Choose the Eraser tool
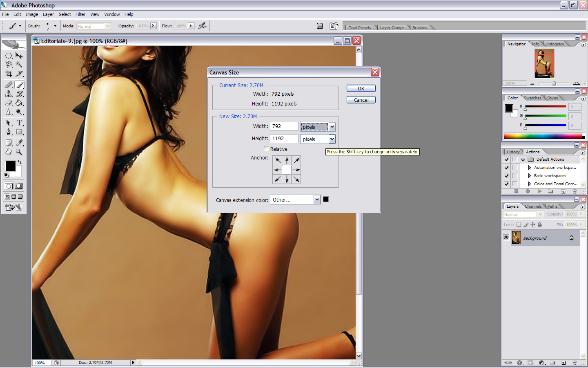The height and width of the screenshot is (368, 588). tap(9, 103)
